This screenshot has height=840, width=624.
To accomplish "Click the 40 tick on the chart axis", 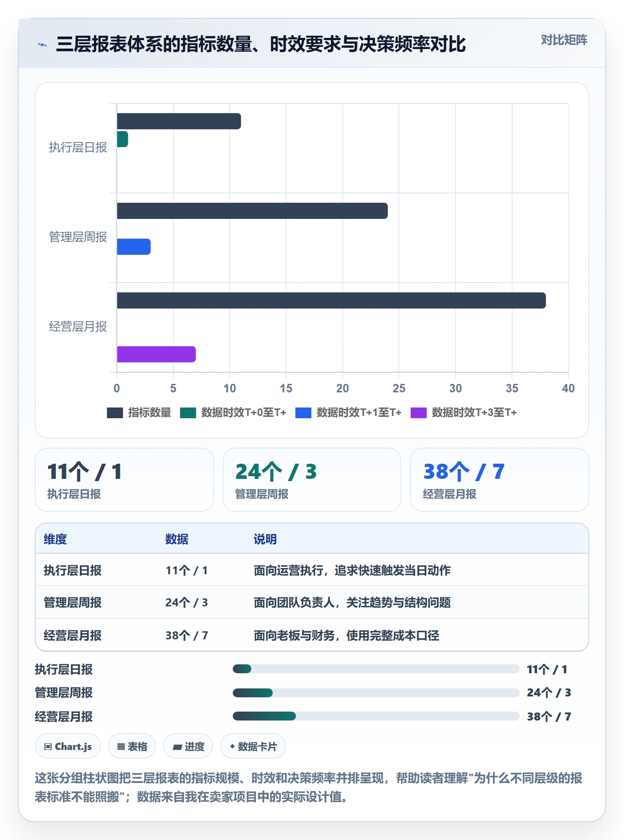I will (568, 388).
